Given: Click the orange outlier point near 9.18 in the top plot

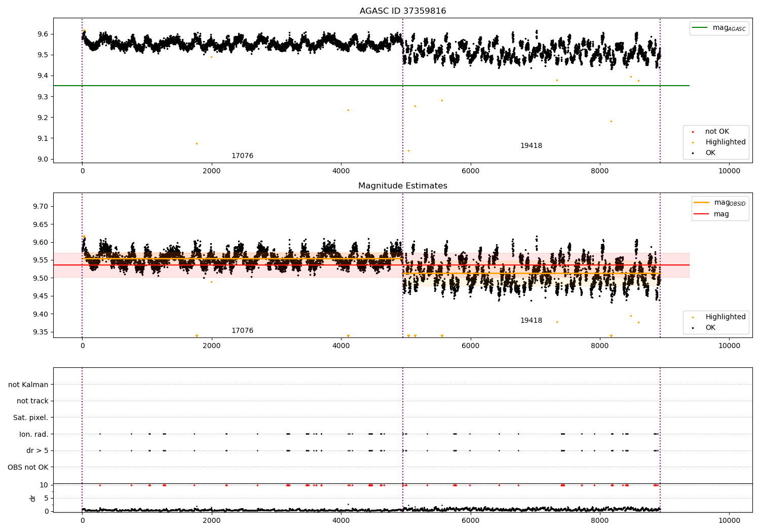Looking at the screenshot, I should (611, 121).
